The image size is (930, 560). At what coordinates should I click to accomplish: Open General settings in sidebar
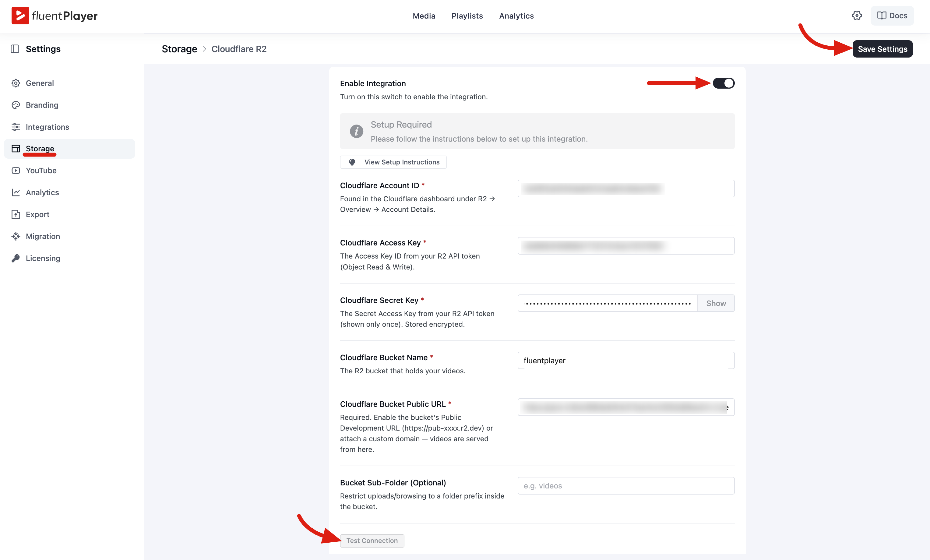tap(69, 83)
